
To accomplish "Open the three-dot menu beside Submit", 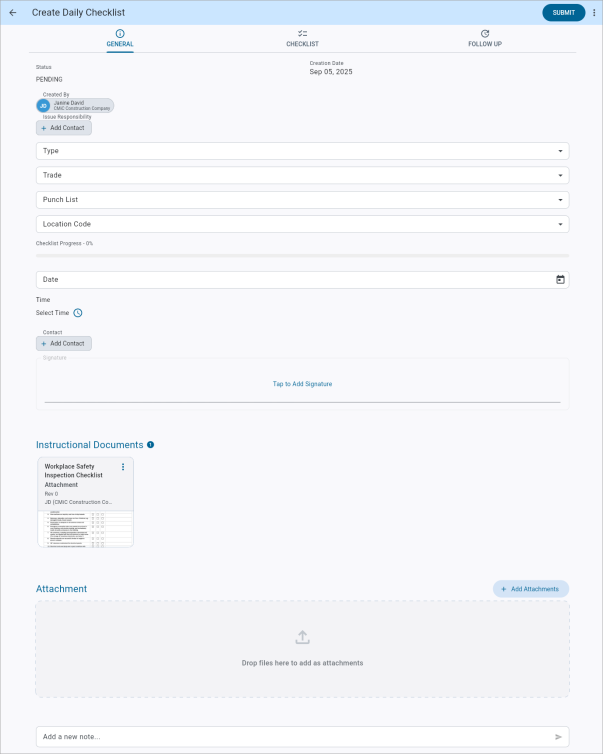I will pyautogui.click(x=594, y=13).
